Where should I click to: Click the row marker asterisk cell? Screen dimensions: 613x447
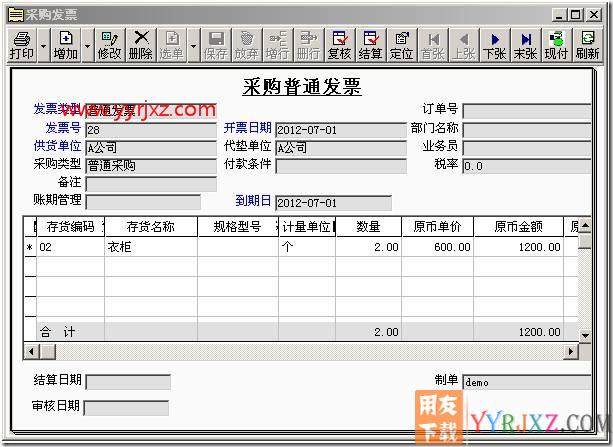pos(30,247)
